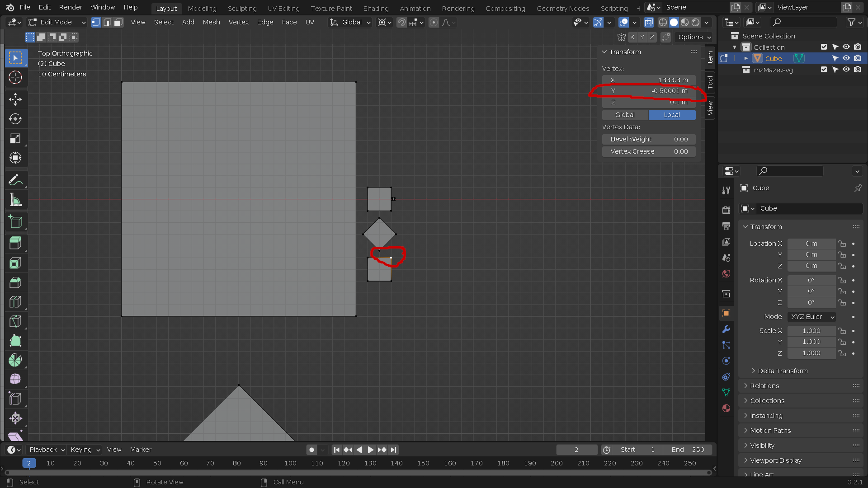Open the viewport Options dropdown
Viewport: 868px width, 488px height.
pyautogui.click(x=694, y=37)
